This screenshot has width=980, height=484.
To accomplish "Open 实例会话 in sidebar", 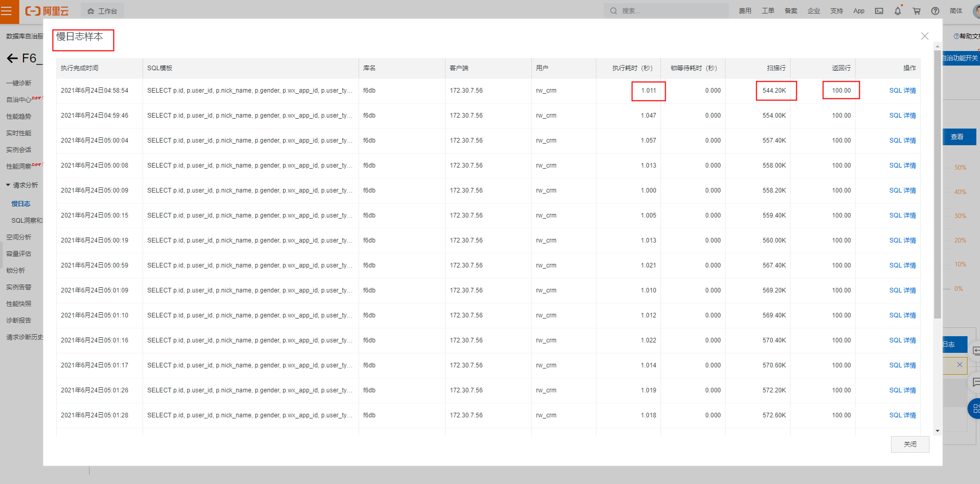I will click(19, 150).
